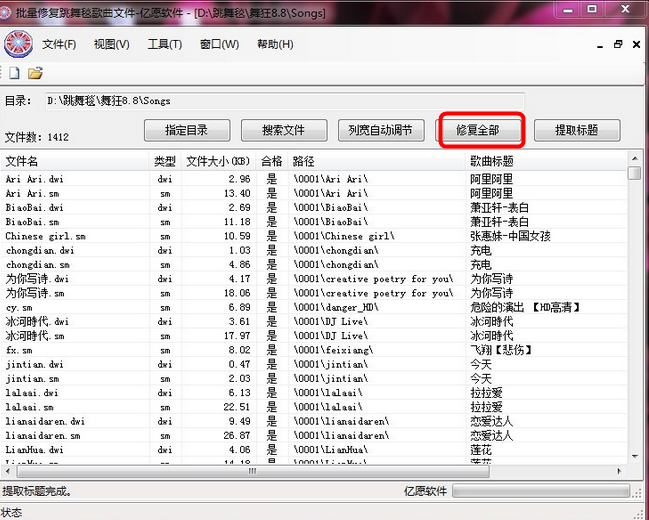The image size is (649, 520).
Task: Click the vertical scrollbar thumb
Action: click(635, 173)
